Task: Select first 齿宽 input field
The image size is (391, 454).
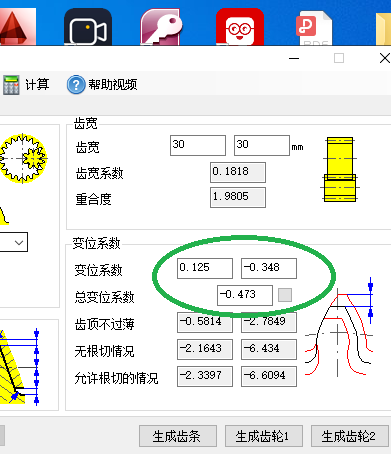Action: (198, 145)
